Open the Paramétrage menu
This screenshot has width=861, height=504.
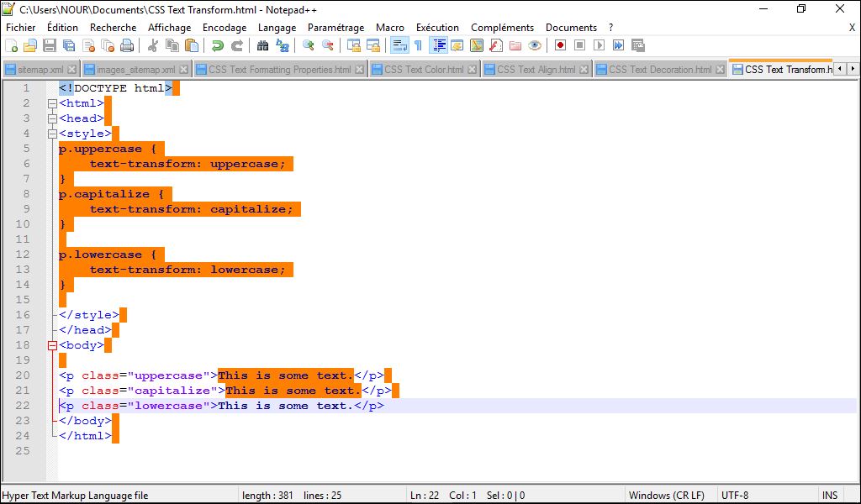tap(336, 28)
